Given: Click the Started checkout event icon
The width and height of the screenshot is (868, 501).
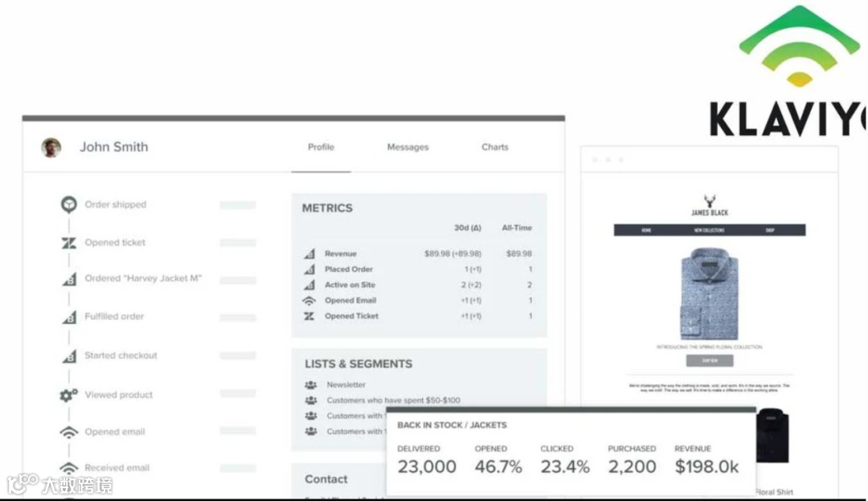Looking at the screenshot, I should 69,355.
